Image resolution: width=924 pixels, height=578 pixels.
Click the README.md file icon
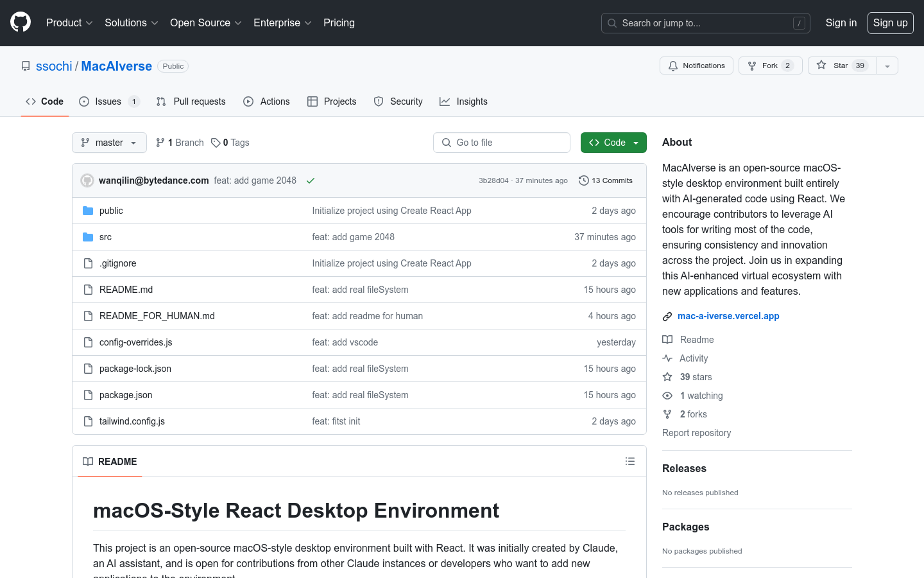click(88, 290)
